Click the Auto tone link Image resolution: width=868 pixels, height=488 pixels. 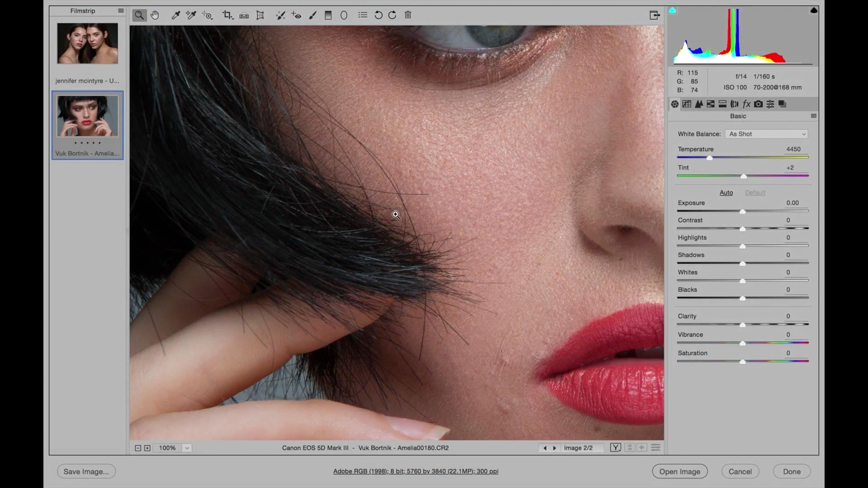click(x=726, y=192)
